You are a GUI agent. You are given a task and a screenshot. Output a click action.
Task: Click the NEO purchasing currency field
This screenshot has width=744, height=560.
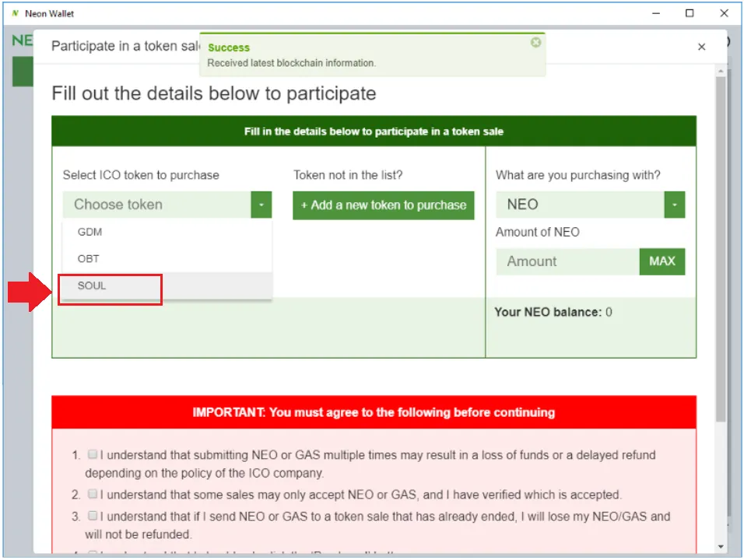(x=581, y=205)
